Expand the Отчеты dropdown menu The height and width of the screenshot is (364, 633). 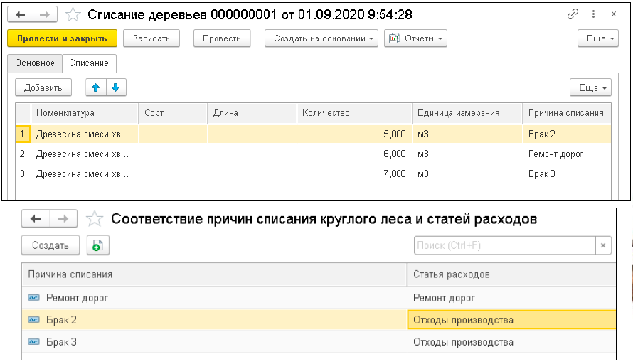click(415, 38)
